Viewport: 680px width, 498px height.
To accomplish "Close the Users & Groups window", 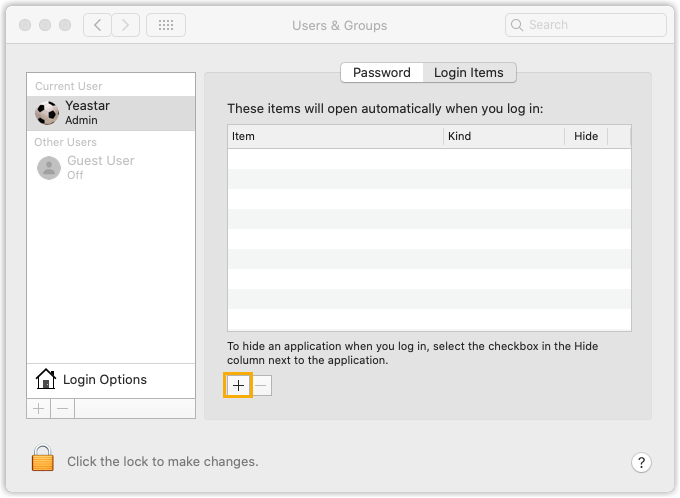I will pyautogui.click(x=25, y=25).
